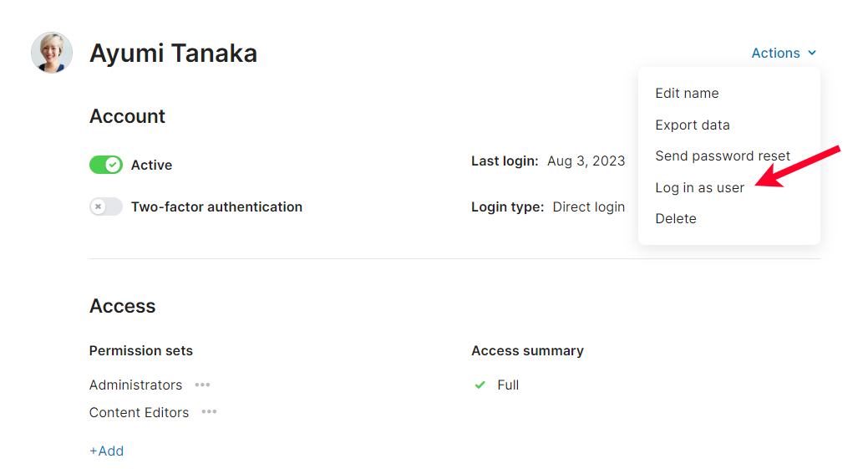
Task: Enable Two-factor authentication toggle
Action: pyautogui.click(x=106, y=206)
